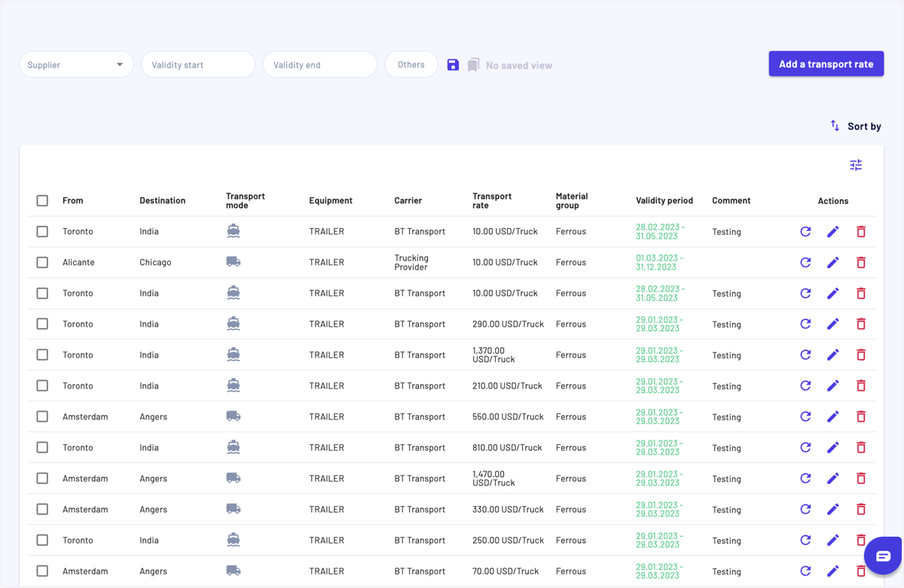904x588 pixels.
Task: Edit the 290.00 USD/Truck rate
Action: coord(833,324)
